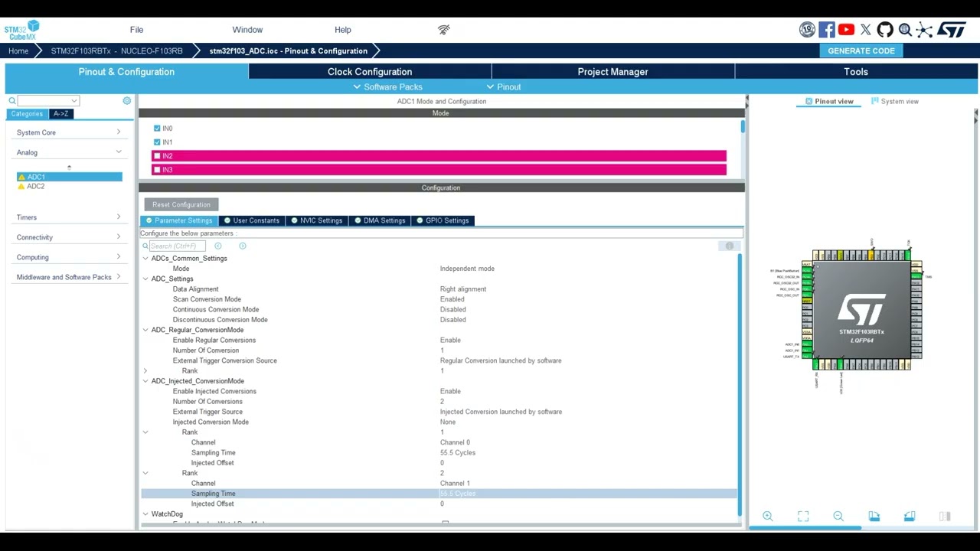This screenshot has width=980, height=551.
Task: Open the ST YouTube channel icon
Action: point(846,30)
